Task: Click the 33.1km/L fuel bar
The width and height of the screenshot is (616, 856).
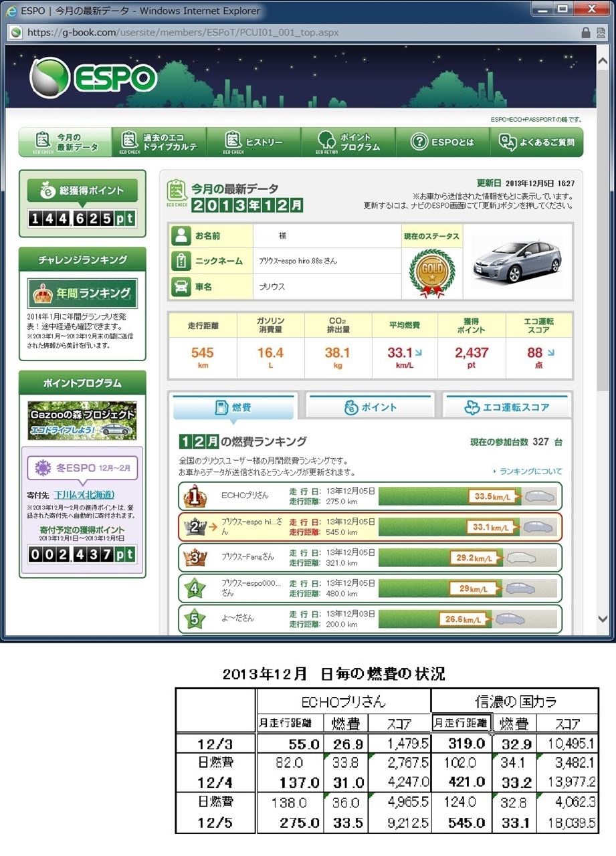Action: 468,527
